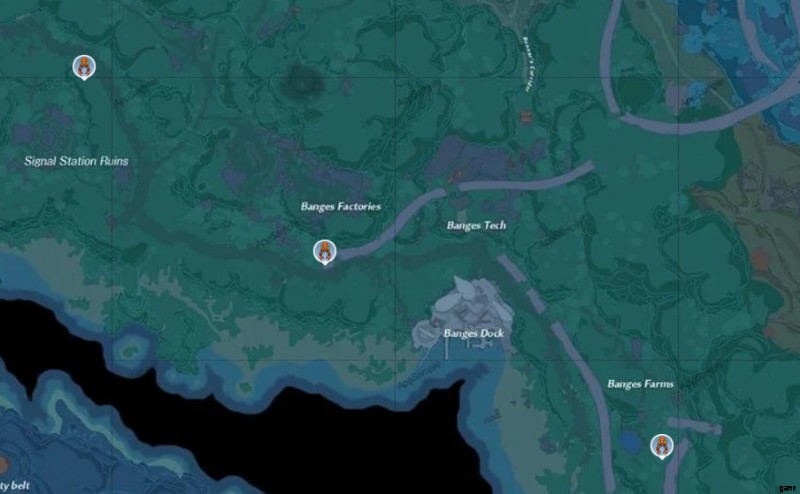This screenshot has height=494, width=800.
Task: Click the Signal Station Ruins label
Action: (77, 161)
